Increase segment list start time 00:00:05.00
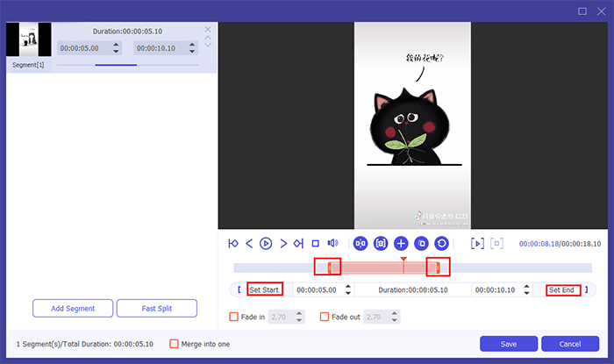The width and height of the screenshot is (614, 364). (x=116, y=45)
